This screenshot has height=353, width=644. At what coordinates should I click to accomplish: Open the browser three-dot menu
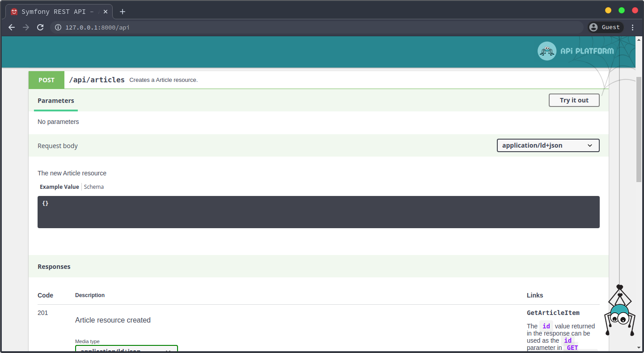632,27
